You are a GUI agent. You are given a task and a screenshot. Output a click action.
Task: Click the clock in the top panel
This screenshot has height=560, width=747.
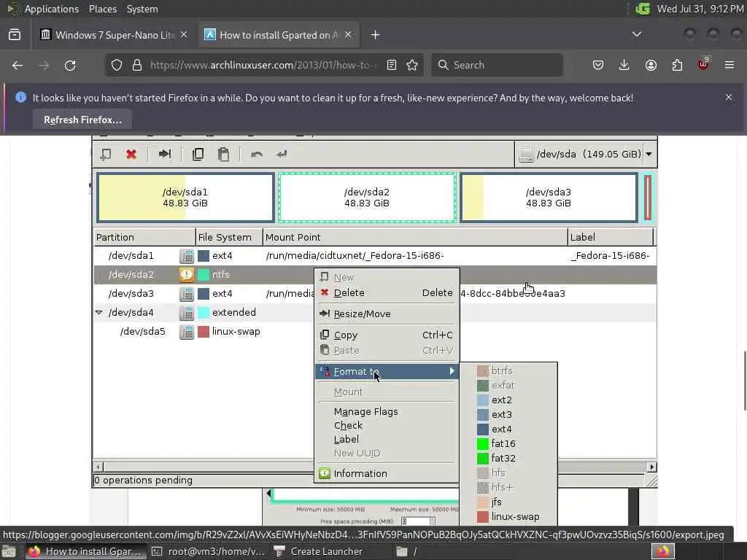pos(700,9)
